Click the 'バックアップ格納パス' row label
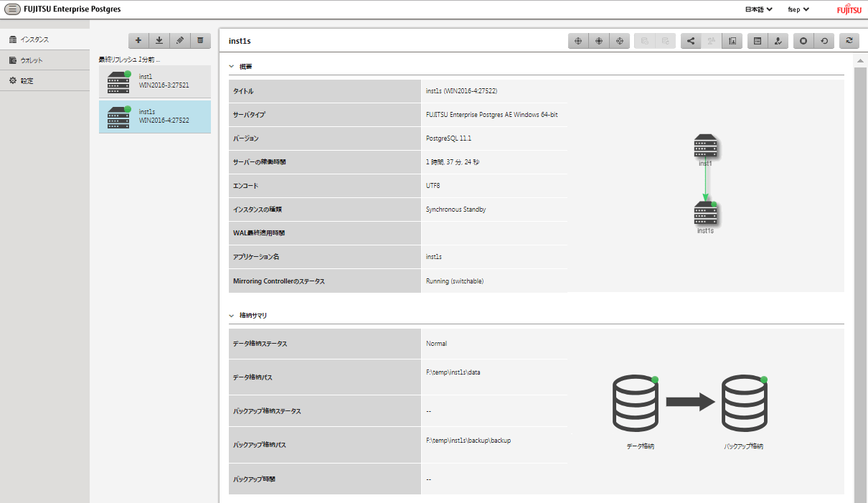This screenshot has width=868, height=503. click(x=260, y=445)
